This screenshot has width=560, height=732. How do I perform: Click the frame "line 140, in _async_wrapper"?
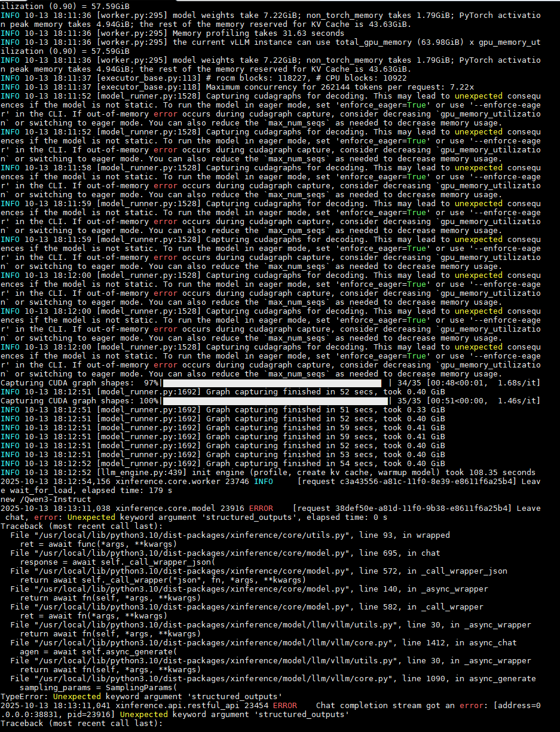(x=424, y=589)
